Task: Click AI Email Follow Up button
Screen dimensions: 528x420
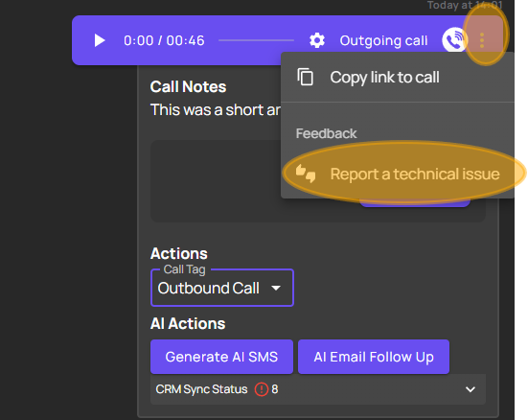Action: (x=374, y=357)
